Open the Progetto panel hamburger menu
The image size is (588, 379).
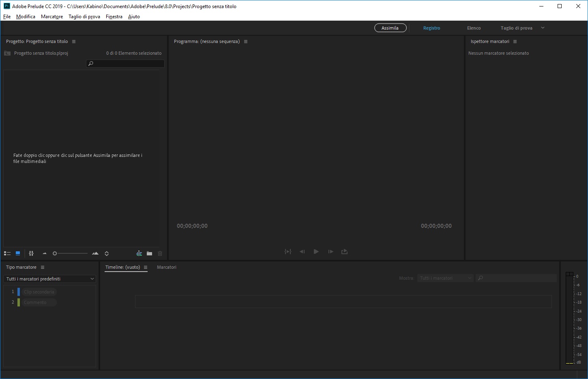click(x=74, y=41)
